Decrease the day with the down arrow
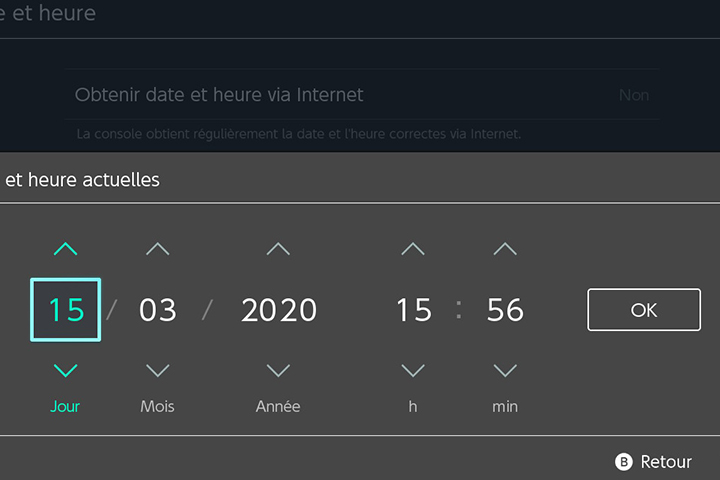 [x=65, y=371]
